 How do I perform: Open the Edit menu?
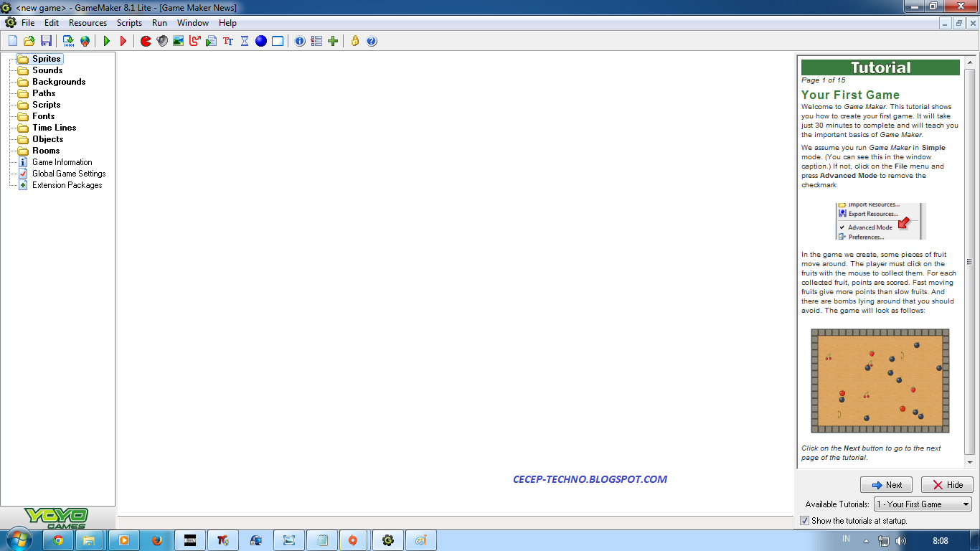(52, 23)
